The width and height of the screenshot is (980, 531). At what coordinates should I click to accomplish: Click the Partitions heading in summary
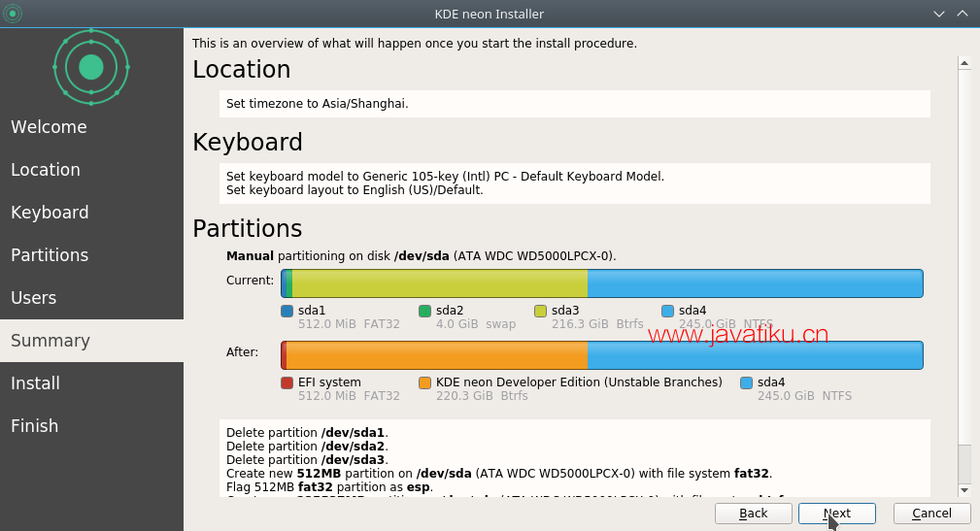pos(248,229)
